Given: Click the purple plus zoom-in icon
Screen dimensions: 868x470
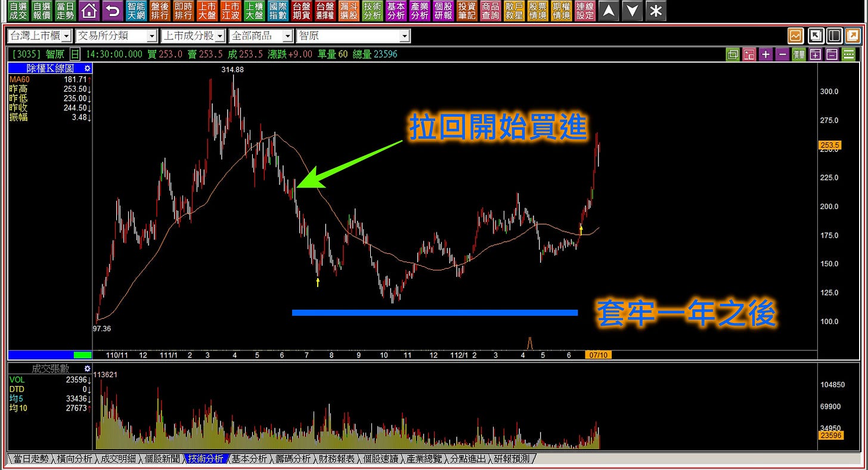Looking at the screenshot, I should (x=766, y=55).
